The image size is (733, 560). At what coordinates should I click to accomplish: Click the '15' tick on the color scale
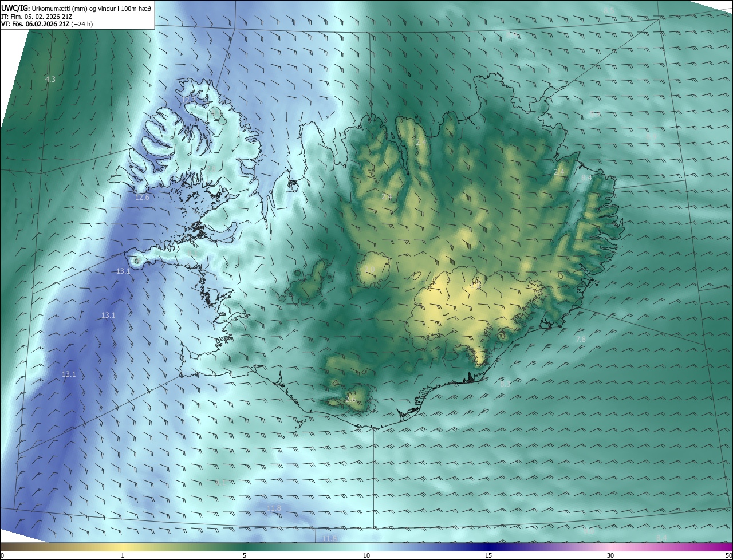[488, 556]
